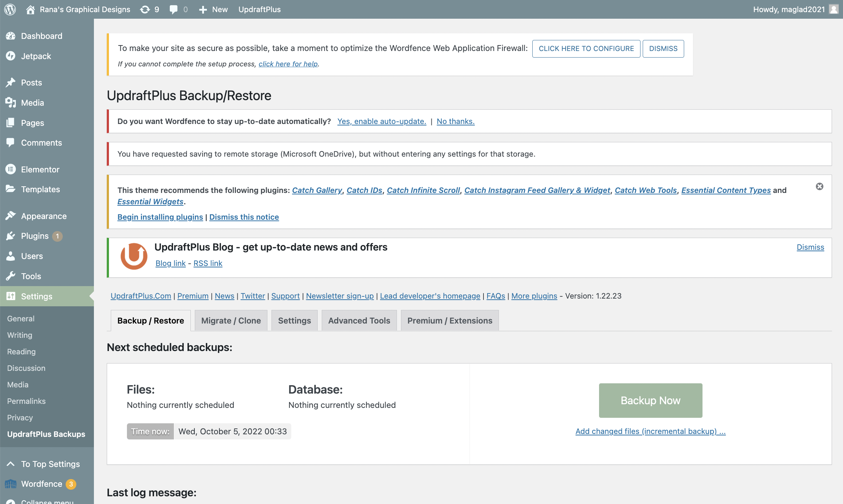This screenshot has height=504, width=843.
Task: Open the UpdraftPlus Blog link
Action: (x=171, y=263)
